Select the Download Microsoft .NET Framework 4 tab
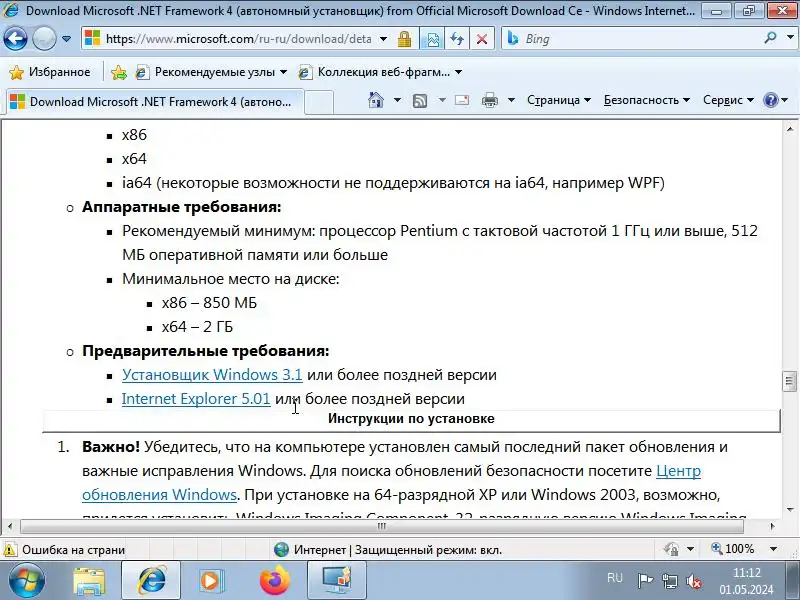 (x=155, y=102)
